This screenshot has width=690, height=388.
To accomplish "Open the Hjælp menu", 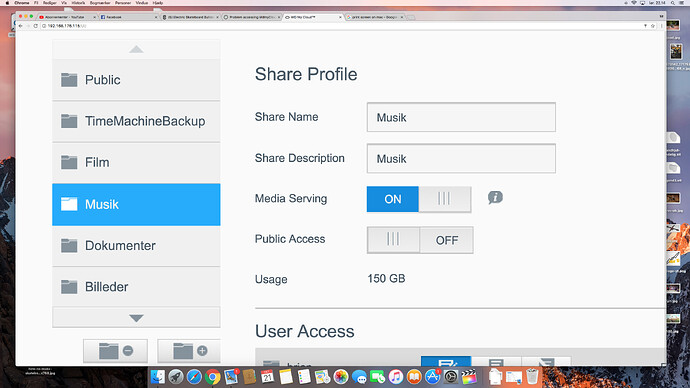I will [x=158, y=3].
